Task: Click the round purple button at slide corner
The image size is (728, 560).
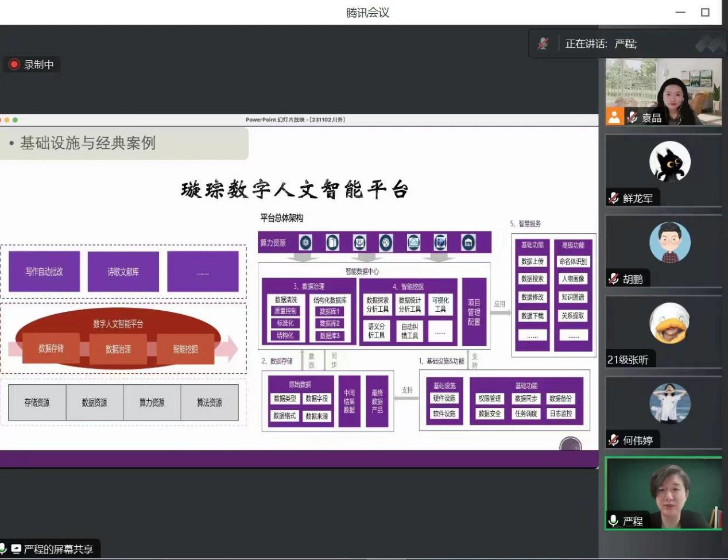Action: (570, 445)
